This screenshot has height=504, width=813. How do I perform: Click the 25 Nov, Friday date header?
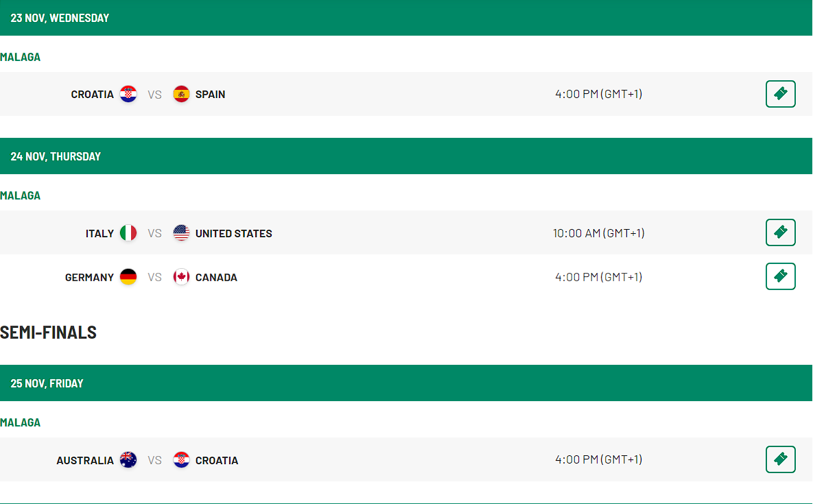pyautogui.click(x=406, y=383)
